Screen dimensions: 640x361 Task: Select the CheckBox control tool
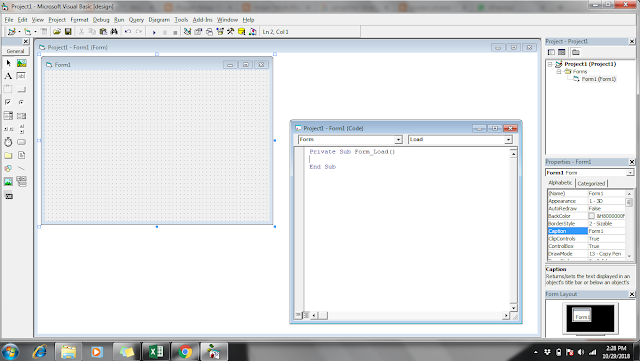9,102
